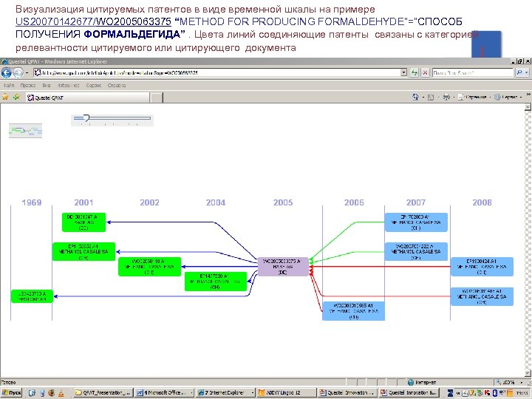Click the Bluetooth icon in the system tray
This screenshot has height=399, width=532.
pos(495,393)
